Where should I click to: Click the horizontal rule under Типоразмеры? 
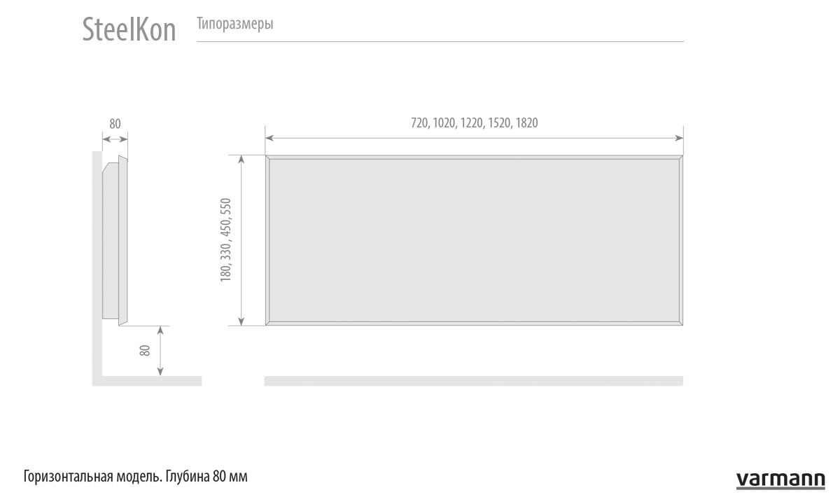tap(440, 42)
